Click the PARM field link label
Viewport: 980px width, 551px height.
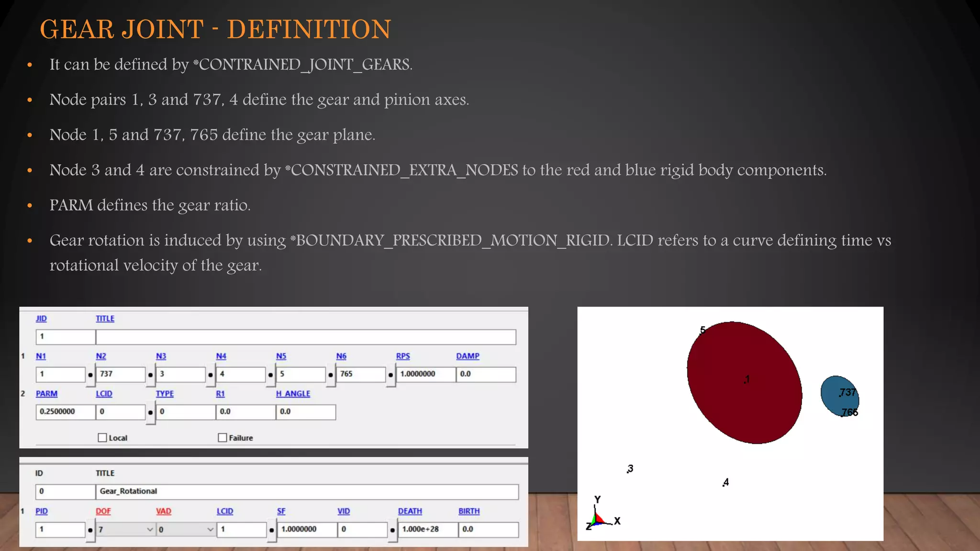point(46,394)
